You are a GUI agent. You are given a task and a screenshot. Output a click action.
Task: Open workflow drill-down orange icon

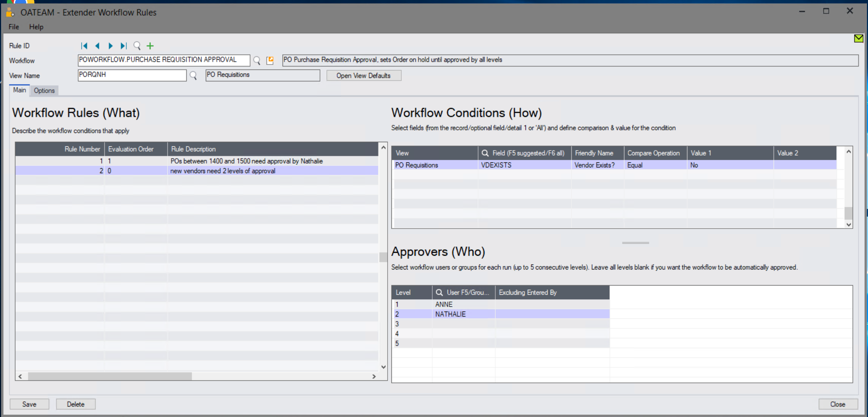click(x=270, y=60)
